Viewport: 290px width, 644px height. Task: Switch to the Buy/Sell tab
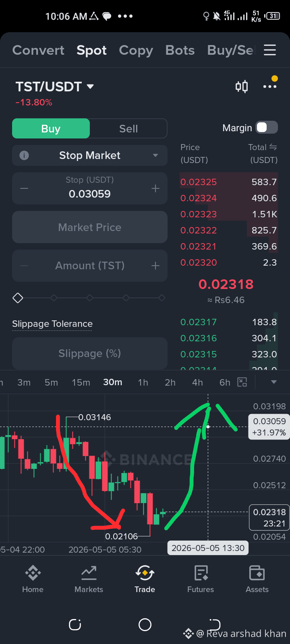click(x=230, y=50)
